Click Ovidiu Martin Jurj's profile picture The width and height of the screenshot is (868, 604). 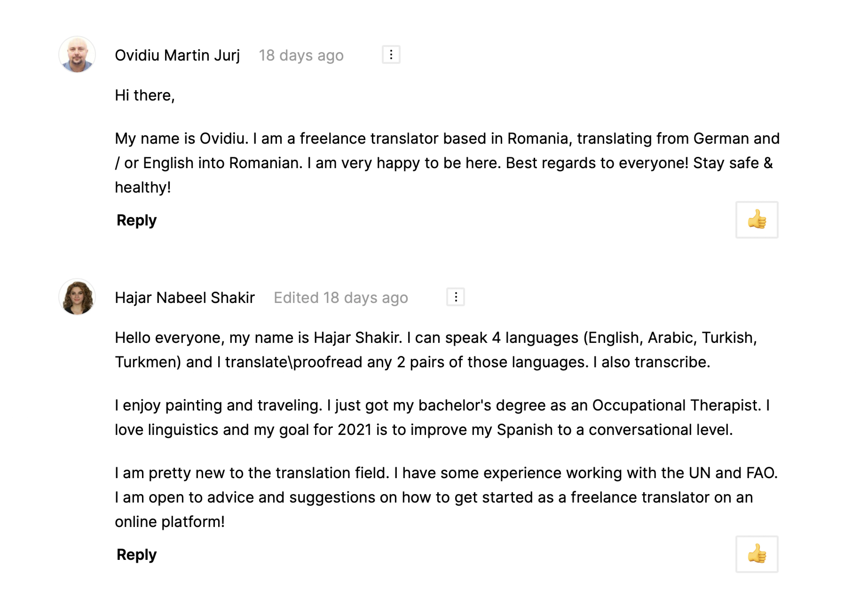(77, 54)
